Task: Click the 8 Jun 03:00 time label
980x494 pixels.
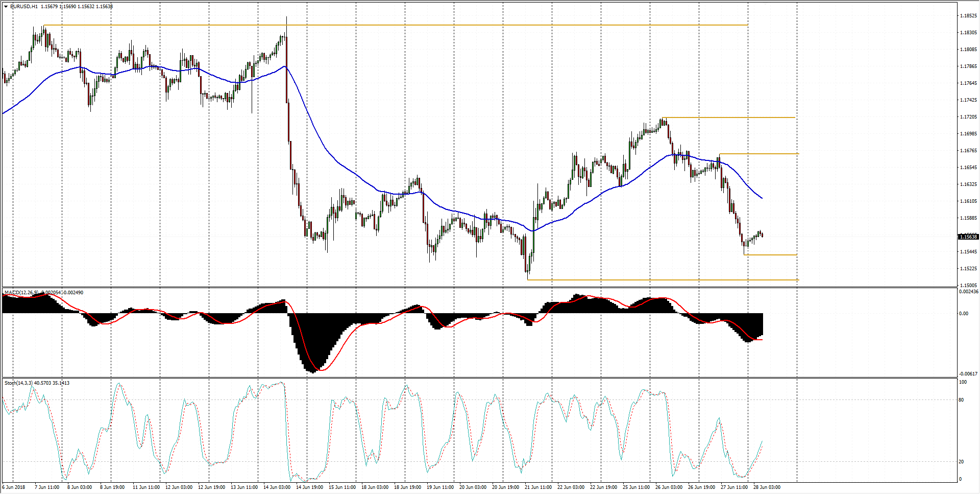Action: coord(80,487)
